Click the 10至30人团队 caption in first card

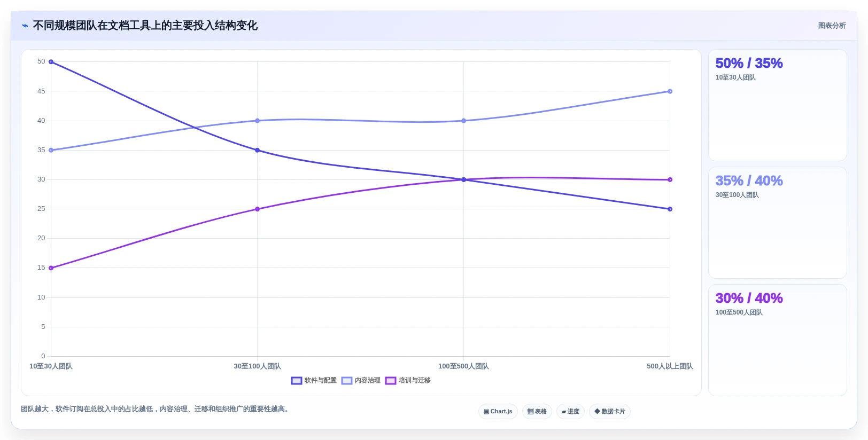click(x=735, y=77)
